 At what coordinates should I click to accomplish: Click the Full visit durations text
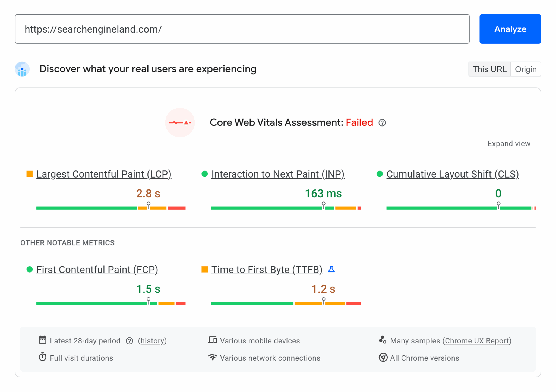(81, 358)
